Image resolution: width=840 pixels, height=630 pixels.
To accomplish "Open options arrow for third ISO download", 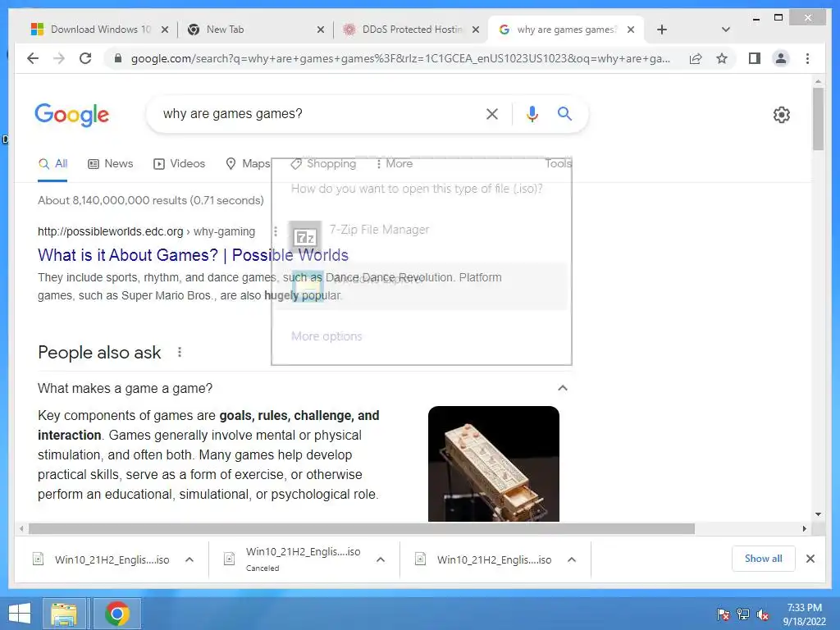I will click(572, 559).
